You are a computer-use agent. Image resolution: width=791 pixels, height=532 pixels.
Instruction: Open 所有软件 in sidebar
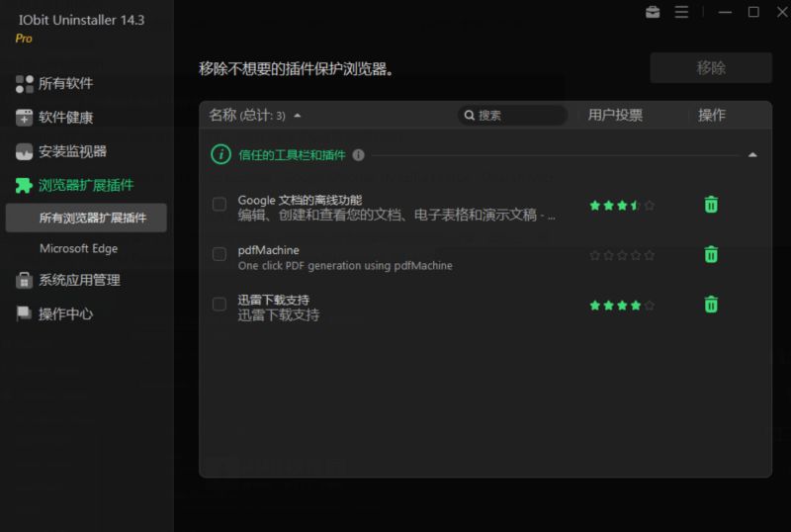[65, 84]
